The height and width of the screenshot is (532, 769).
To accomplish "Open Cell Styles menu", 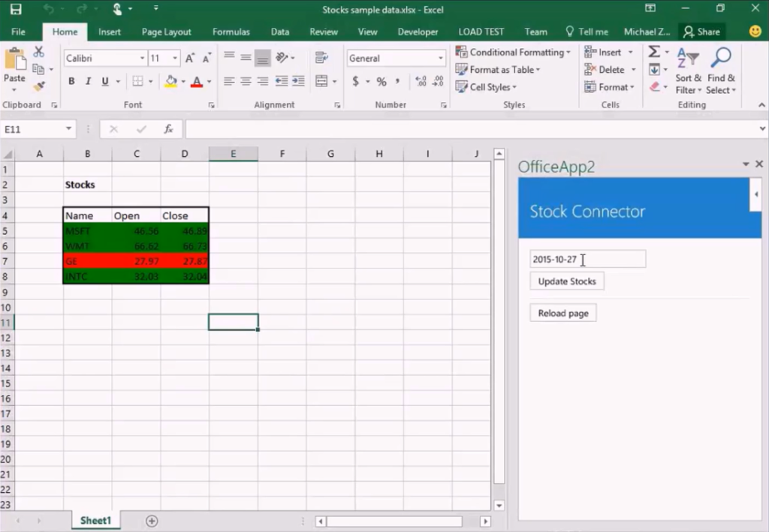I will point(486,87).
